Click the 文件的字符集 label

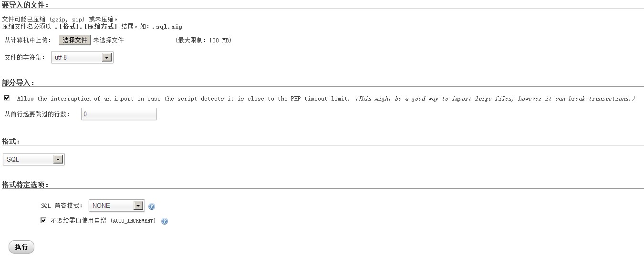coord(24,58)
